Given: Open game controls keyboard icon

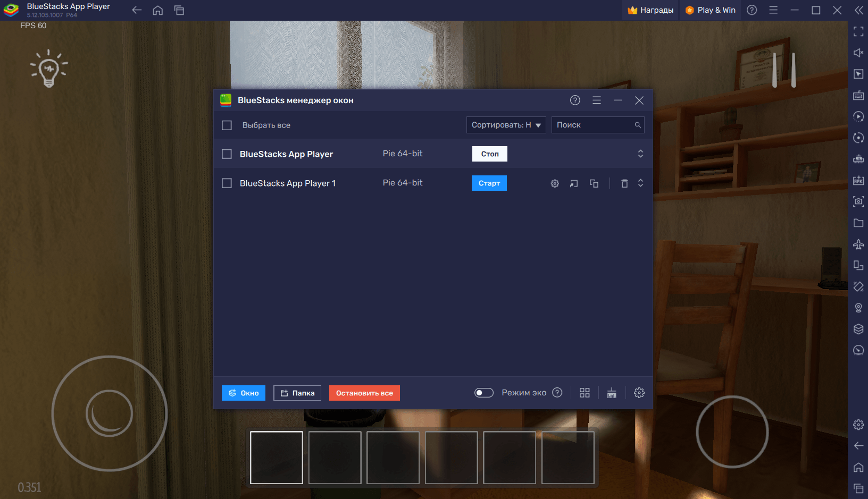Looking at the screenshot, I should [x=858, y=95].
